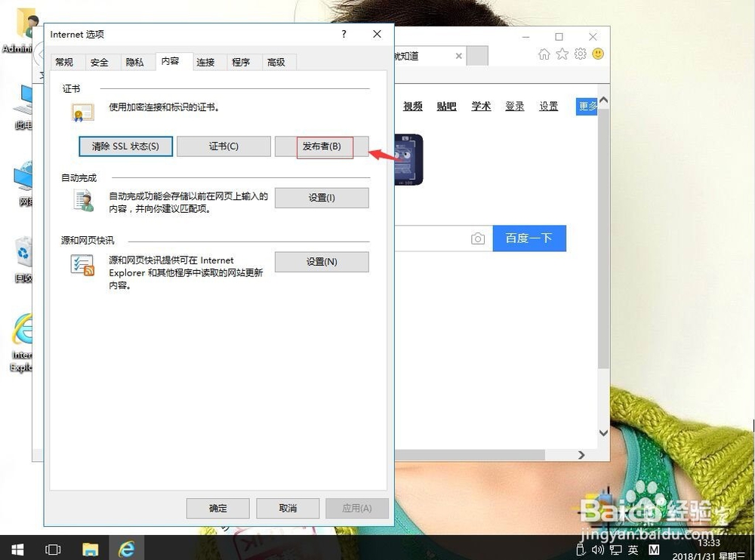Click the autocomplete person icon
Screen dimensions: 755x560
click(83, 200)
